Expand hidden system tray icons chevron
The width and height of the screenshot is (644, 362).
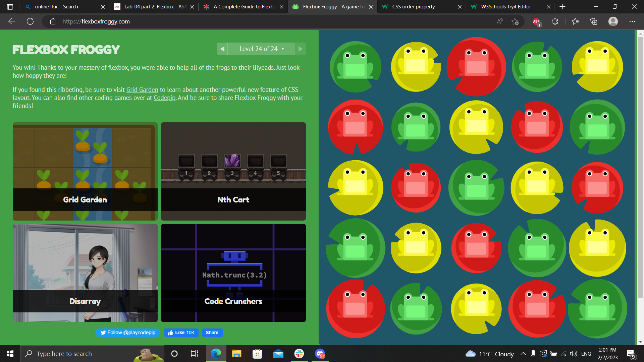click(523, 354)
